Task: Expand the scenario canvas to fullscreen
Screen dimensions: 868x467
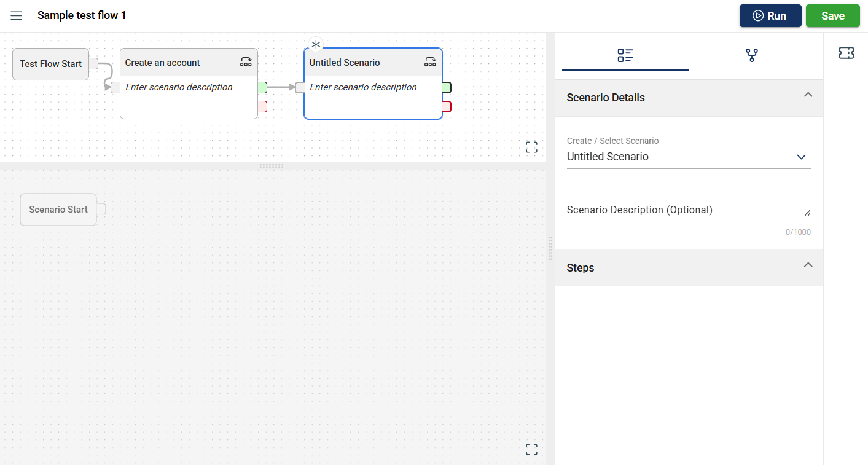Action: click(x=531, y=449)
